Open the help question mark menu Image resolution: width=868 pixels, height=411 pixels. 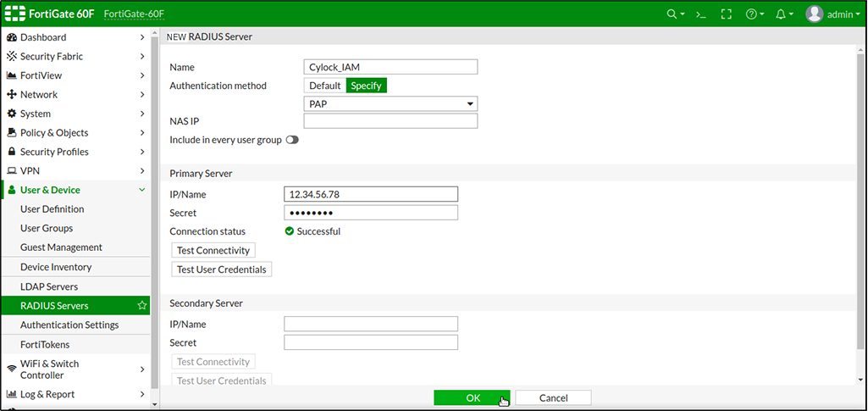[751, 14]
